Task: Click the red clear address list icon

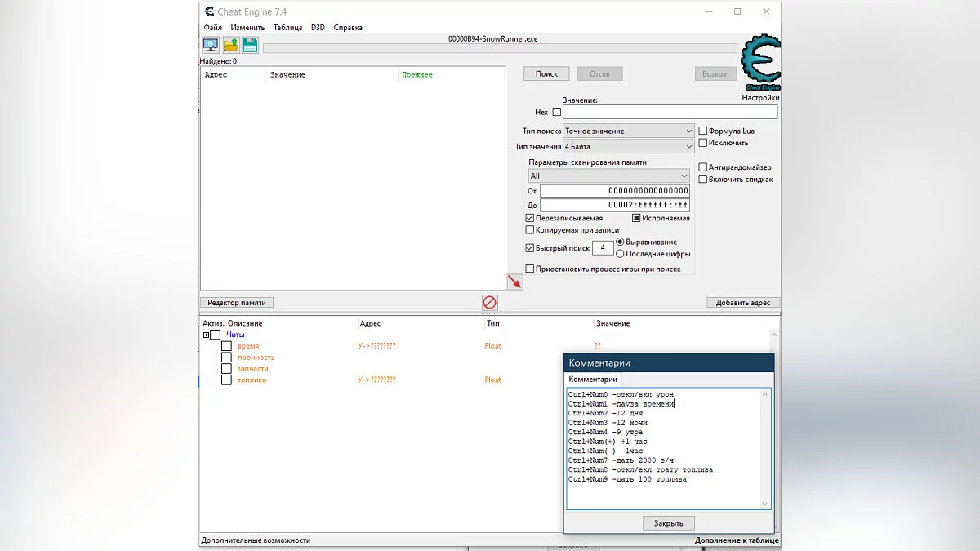Action: (x=489, y=303)
